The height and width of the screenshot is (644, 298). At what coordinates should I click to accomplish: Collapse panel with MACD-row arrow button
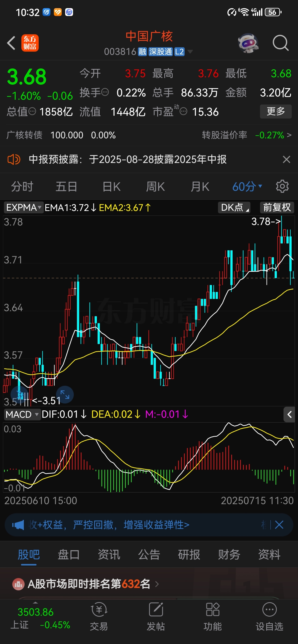tap(289, 415)
